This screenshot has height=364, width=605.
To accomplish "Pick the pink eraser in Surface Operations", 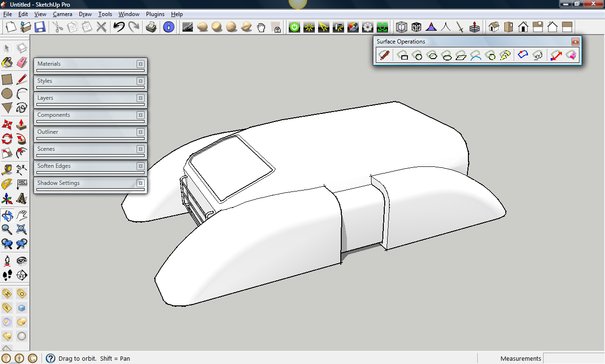I will (571, 56).
